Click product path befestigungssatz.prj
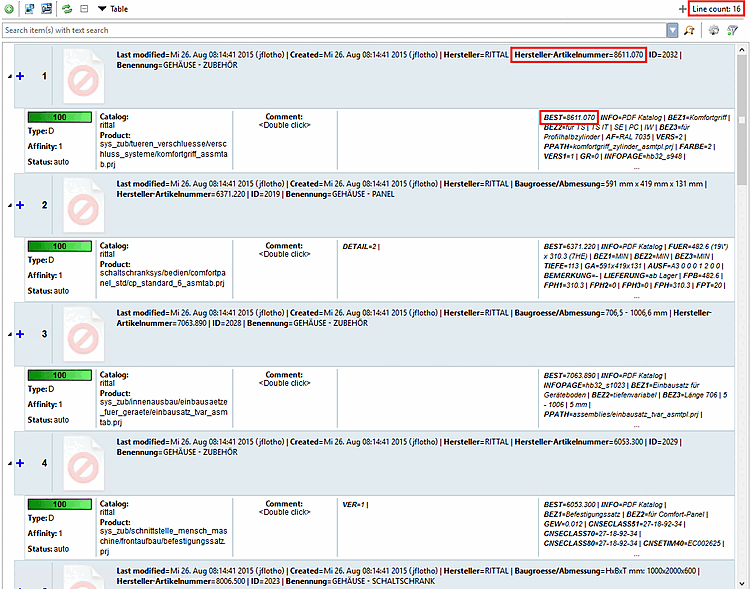The height and width of the screenshot is (589, 750). pos(164,541)
